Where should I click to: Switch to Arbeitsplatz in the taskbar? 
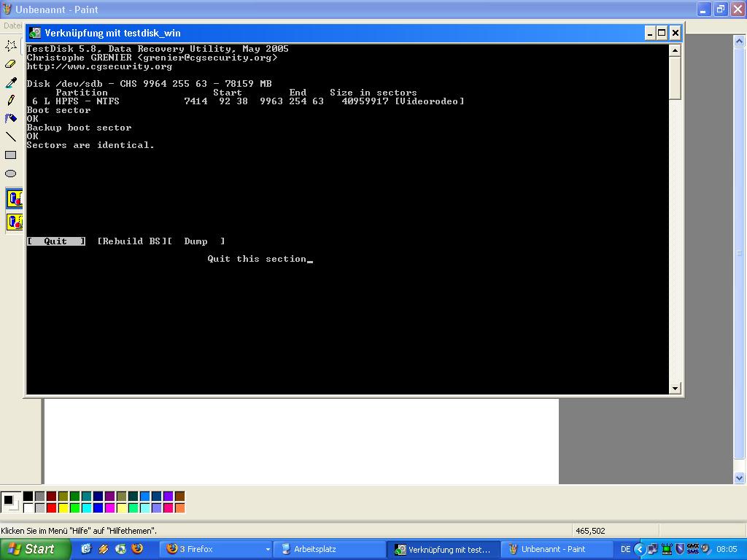point(329,549)
